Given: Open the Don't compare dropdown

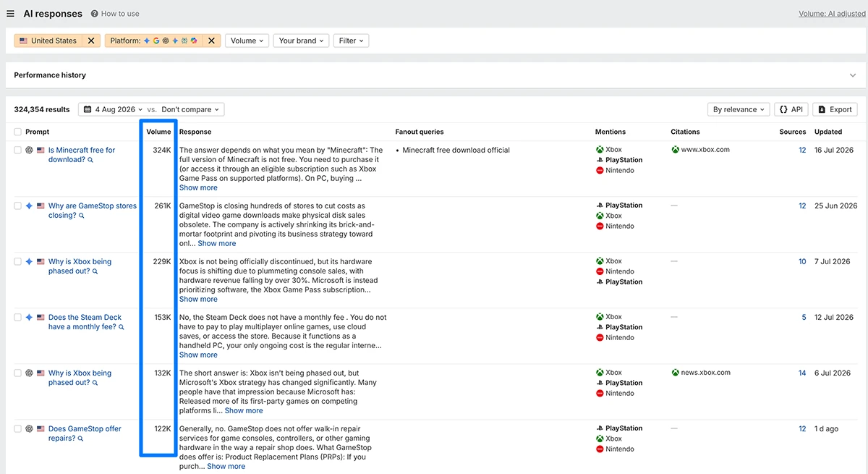Looking at the screenshot, I should pos(190,109).
